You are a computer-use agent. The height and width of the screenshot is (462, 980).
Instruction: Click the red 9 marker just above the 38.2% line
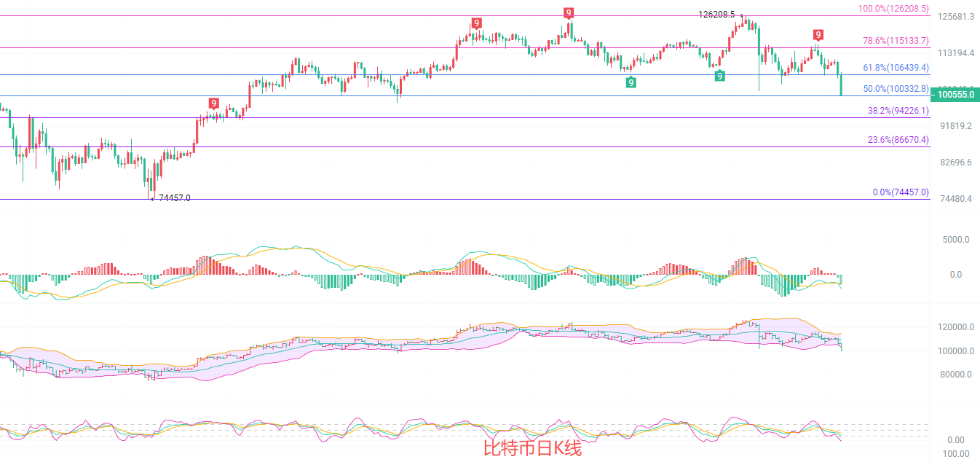click(x=213, y=103)
